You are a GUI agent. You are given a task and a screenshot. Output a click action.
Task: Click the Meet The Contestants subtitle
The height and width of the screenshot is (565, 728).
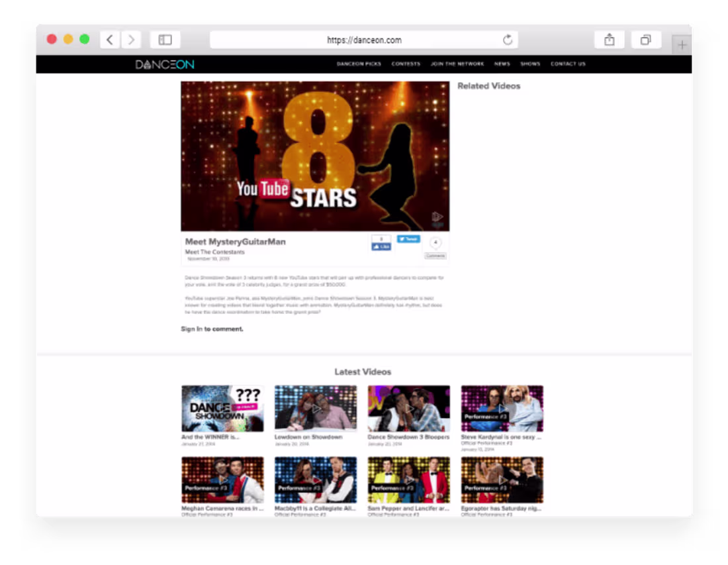coord(214,252)
